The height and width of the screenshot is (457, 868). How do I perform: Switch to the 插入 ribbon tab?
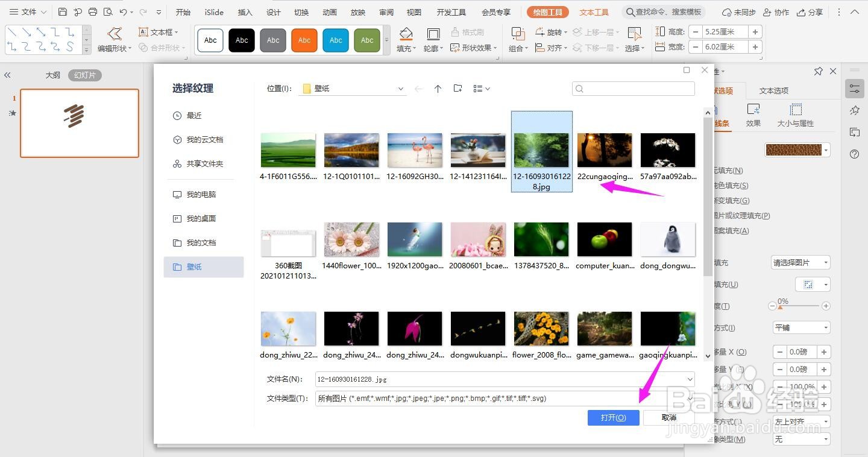pos(245,12)
